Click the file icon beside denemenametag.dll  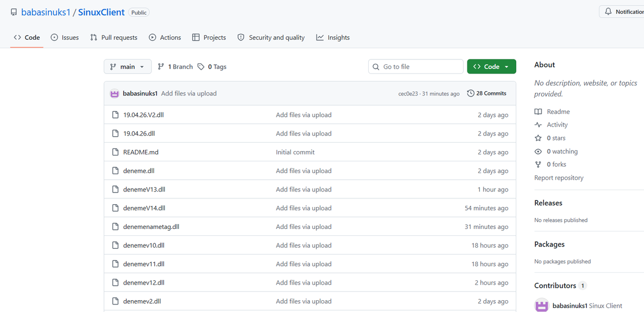click(115, 227)
